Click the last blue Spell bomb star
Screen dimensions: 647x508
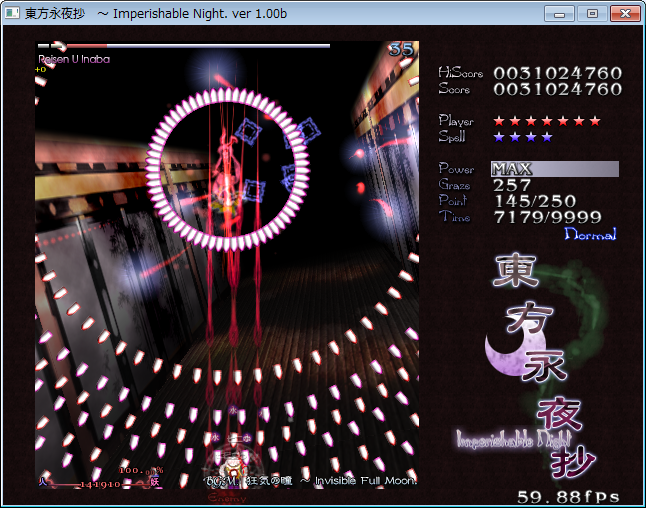coord(547,137)
